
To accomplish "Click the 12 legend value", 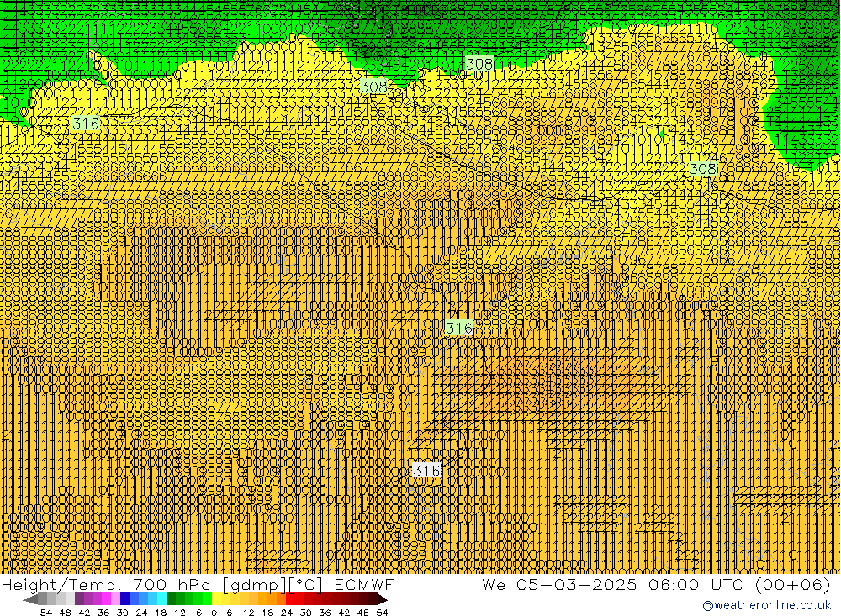I will (x=249, y=613).
